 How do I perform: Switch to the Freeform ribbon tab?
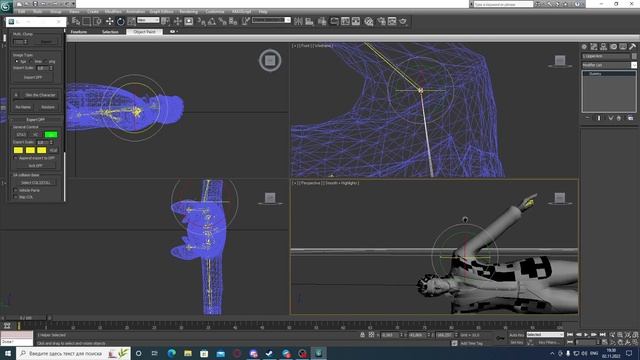pos(79,31)
